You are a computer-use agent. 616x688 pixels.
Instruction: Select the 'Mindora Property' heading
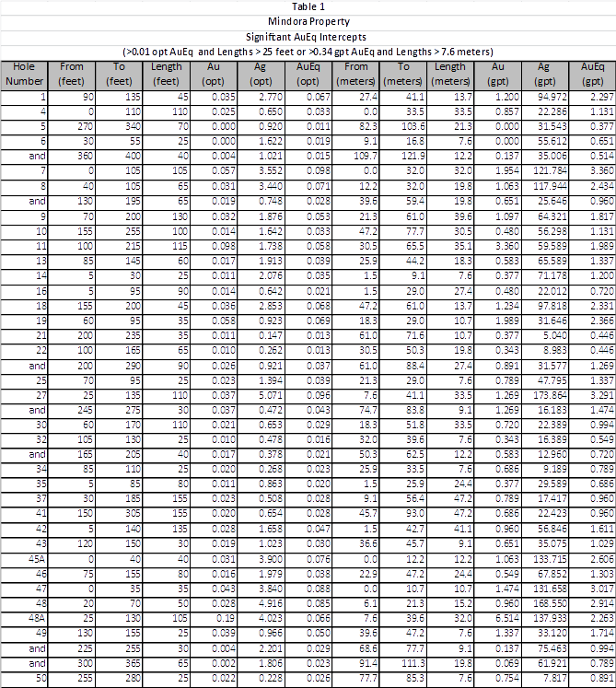tap(308, 21)
